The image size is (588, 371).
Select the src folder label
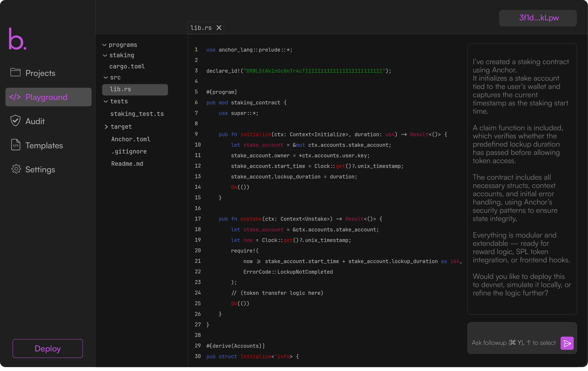tap(115, 77)
